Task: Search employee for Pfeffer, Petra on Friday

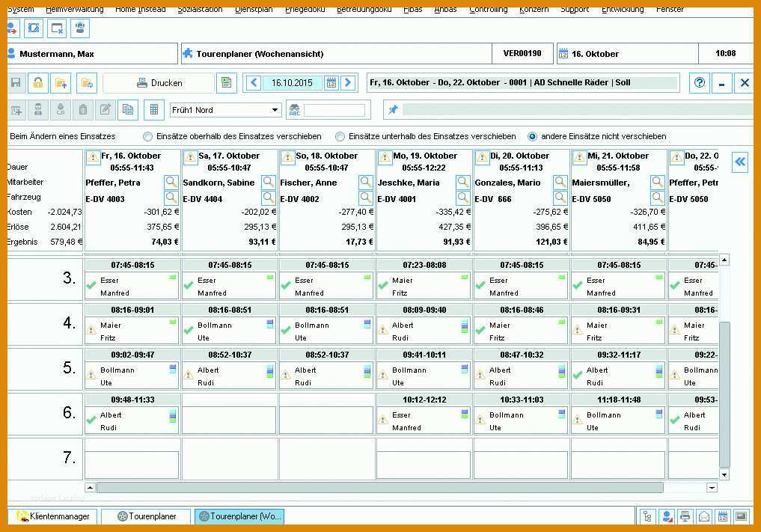Action: pyautogui.click(x=171, y=183)
